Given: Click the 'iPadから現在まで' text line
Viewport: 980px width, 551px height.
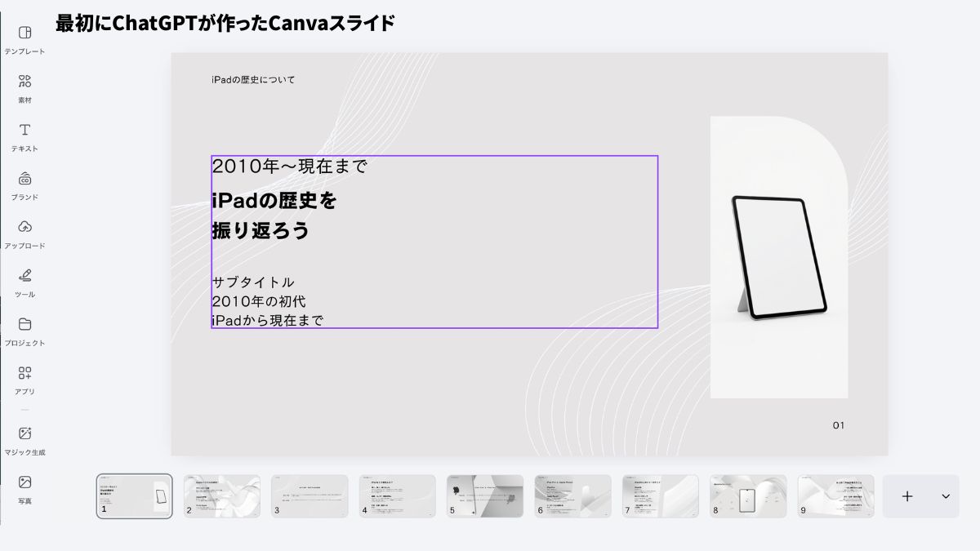Looking at the screenshot, I should coord(268,320).
